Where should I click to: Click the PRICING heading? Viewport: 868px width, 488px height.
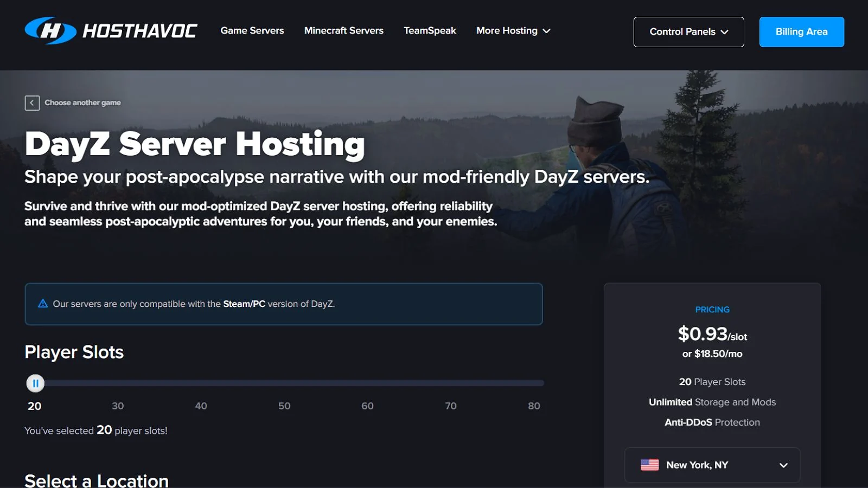click(x=712, y=310)
